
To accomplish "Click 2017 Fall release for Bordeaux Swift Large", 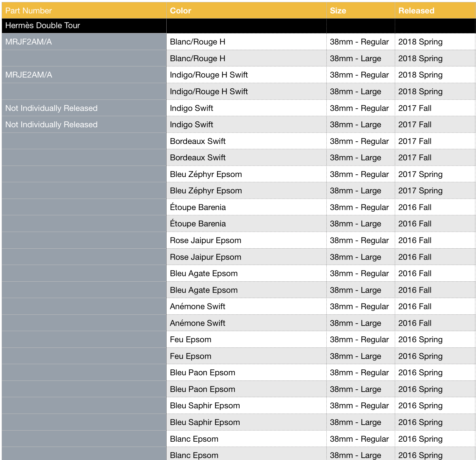I will pos(415,158).
